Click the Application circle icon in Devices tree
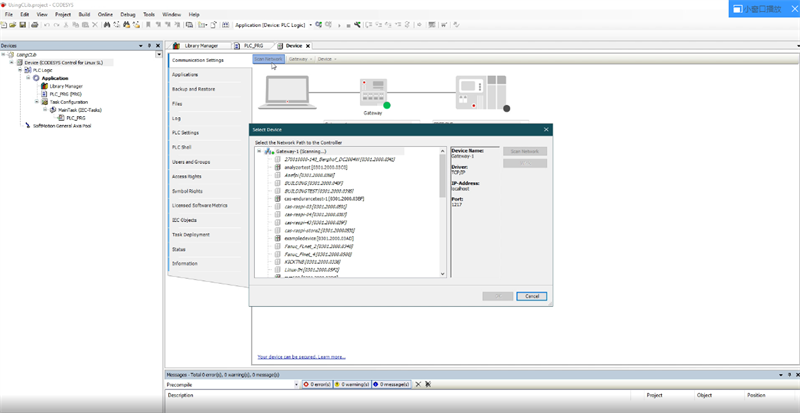The height and width of the screenshot is (413, 800). click(x=36, y=78)
